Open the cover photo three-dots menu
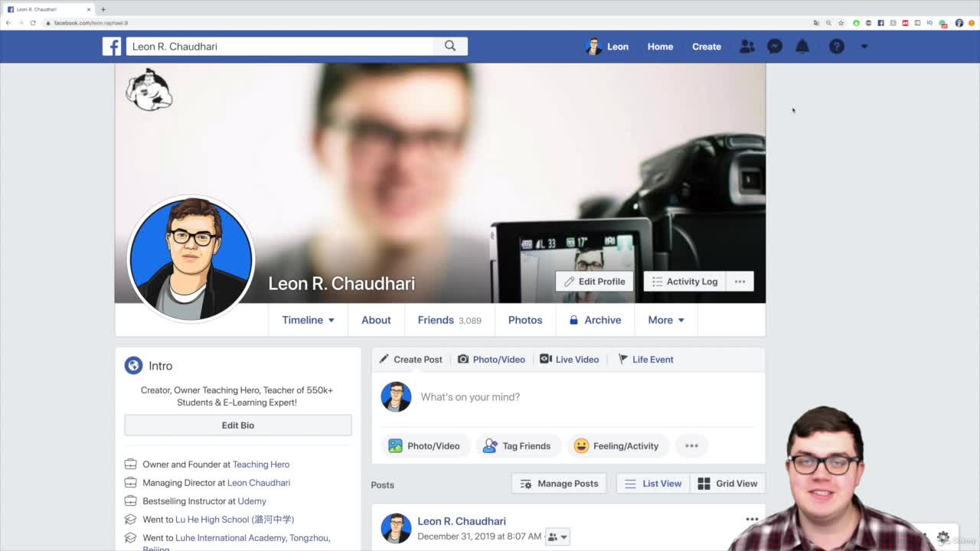Screen dimensions: 980x551 coord(740,282)
